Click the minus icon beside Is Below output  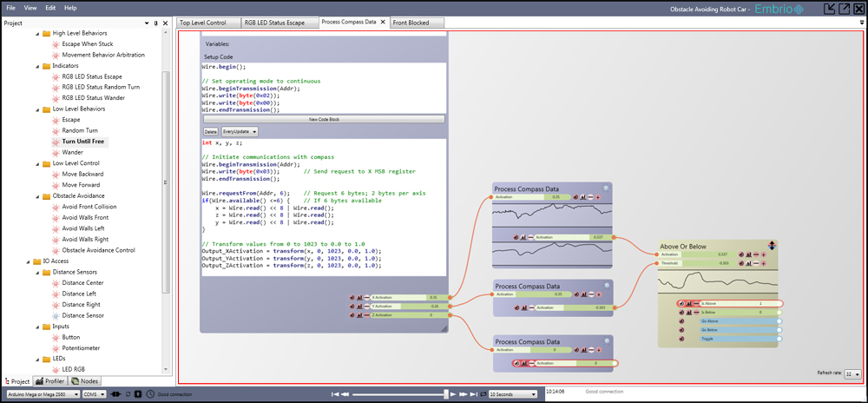pos(696,312)
